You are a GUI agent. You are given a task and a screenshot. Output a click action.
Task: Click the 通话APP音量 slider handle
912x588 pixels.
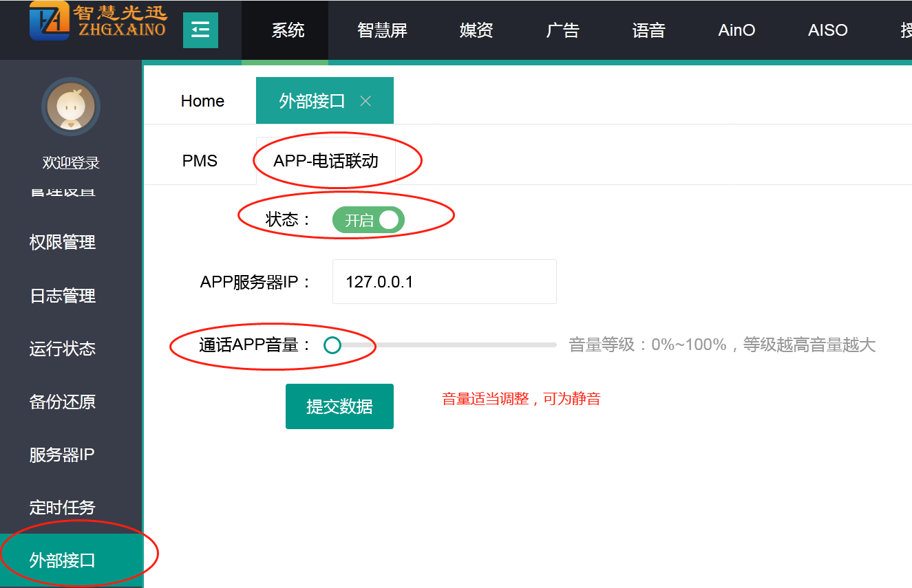click(332, 345)
